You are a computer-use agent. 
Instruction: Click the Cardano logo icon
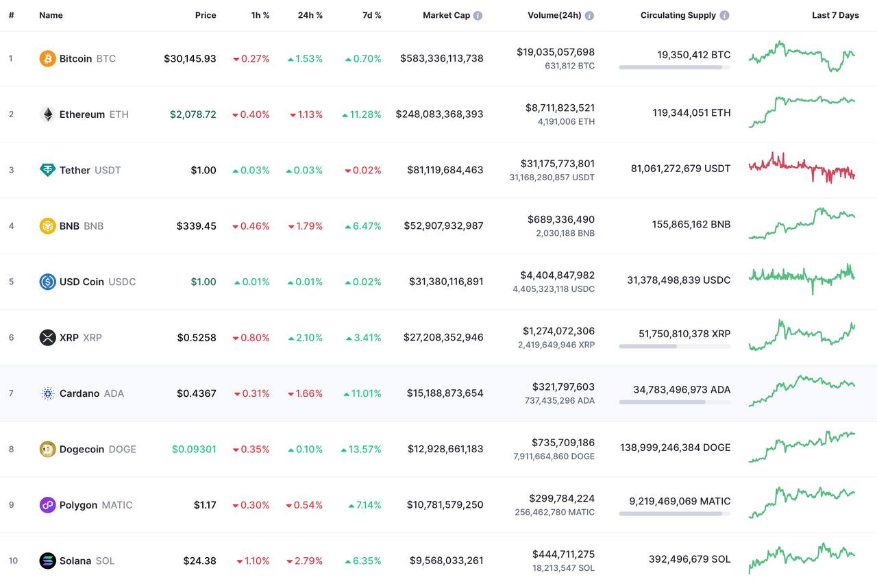[x=47, y=393]
